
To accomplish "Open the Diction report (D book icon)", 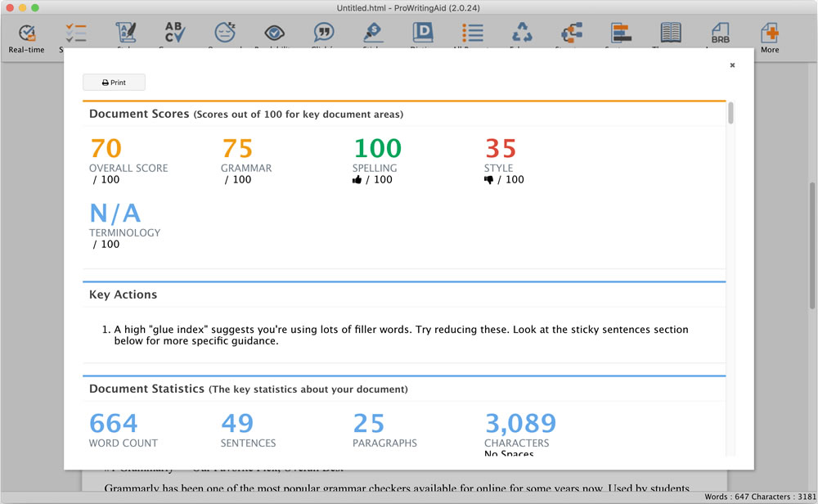I will point(423,33).
